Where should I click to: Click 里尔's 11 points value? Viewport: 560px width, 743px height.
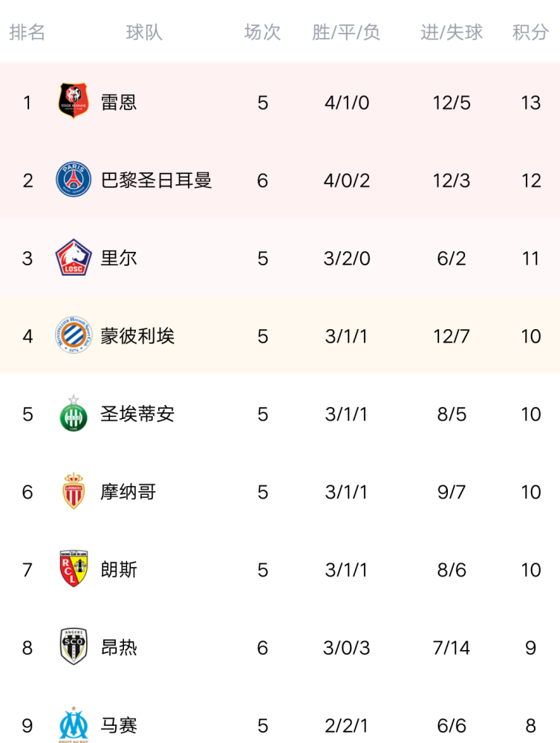pos(530,258)
